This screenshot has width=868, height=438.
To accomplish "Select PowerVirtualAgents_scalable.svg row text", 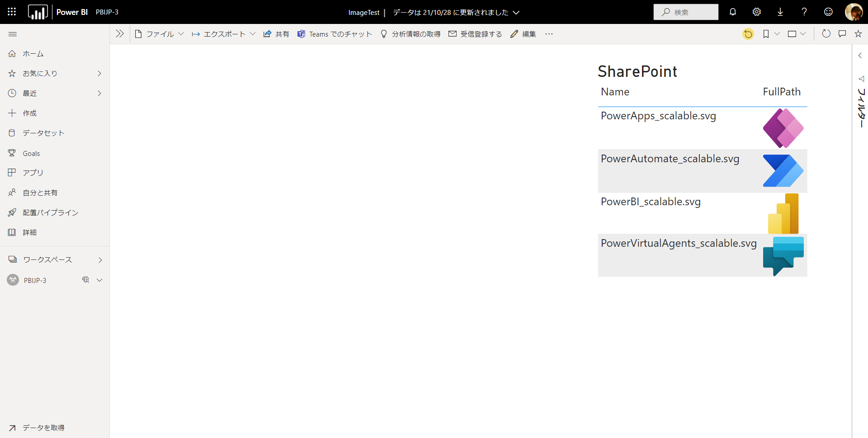I will tap(679, 243).
